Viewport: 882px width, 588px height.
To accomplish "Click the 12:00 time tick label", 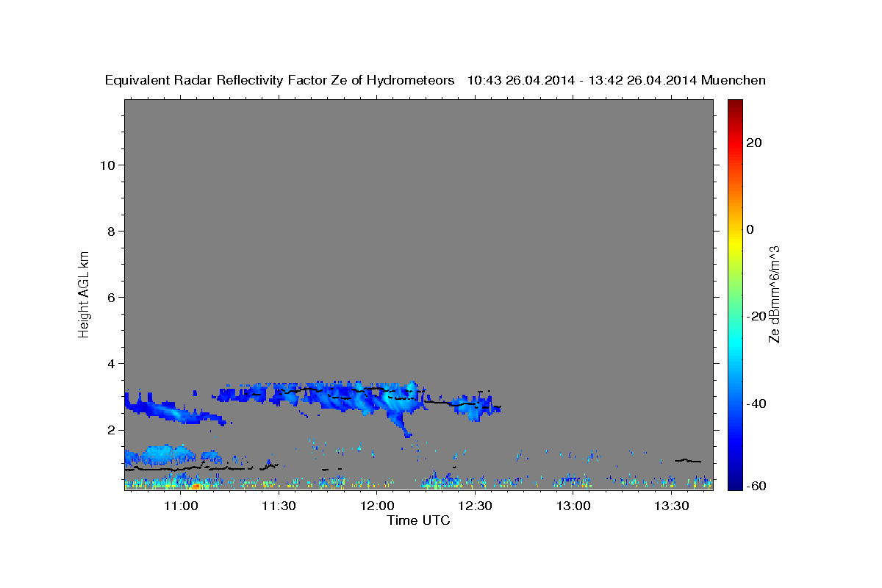I will [x=376, y=506].
